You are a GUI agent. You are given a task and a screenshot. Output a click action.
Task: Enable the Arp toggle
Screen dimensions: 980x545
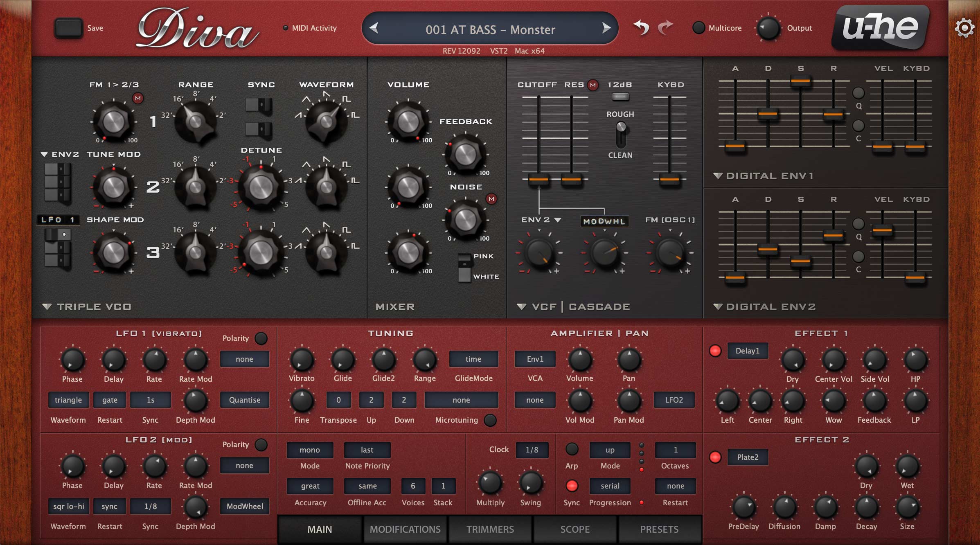(572, 449)
